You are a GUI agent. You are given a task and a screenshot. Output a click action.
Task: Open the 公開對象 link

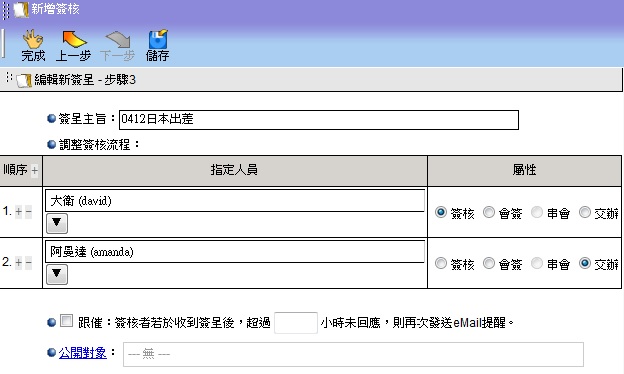pos(83,353)
